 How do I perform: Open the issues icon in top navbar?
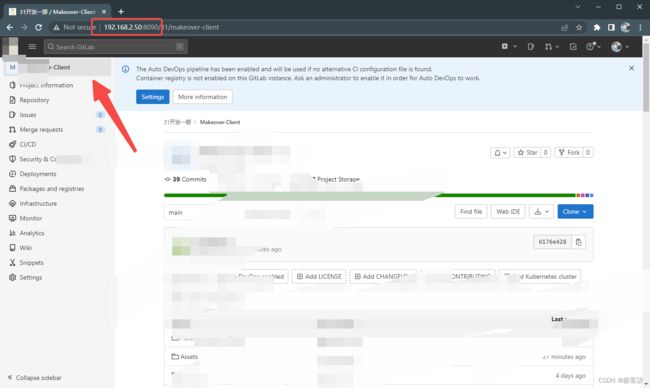pos(531,46)
